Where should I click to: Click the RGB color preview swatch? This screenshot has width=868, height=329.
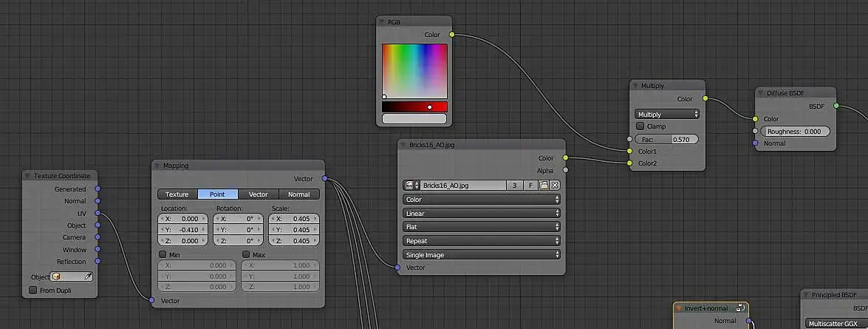(414, 118)
